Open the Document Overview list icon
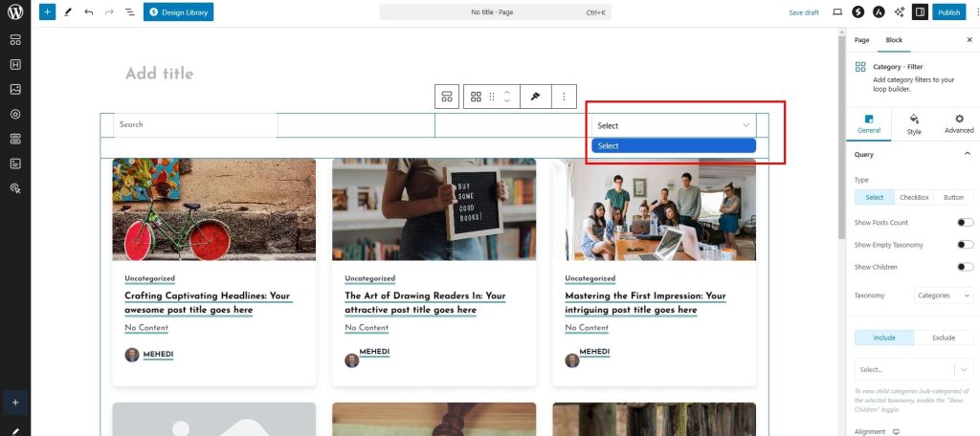This screenshot has width=980, height=436. click(129, 12)
